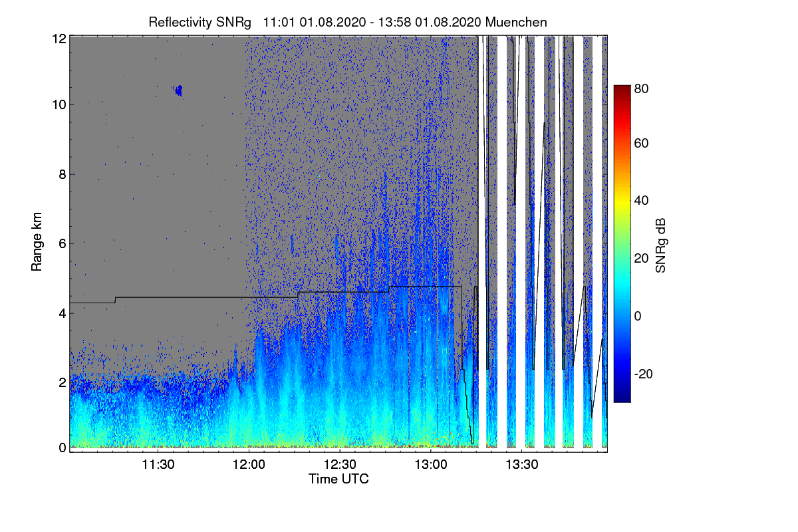Click the 13:00 time tick label
798x532 pixels.
(x=431, y=464)
